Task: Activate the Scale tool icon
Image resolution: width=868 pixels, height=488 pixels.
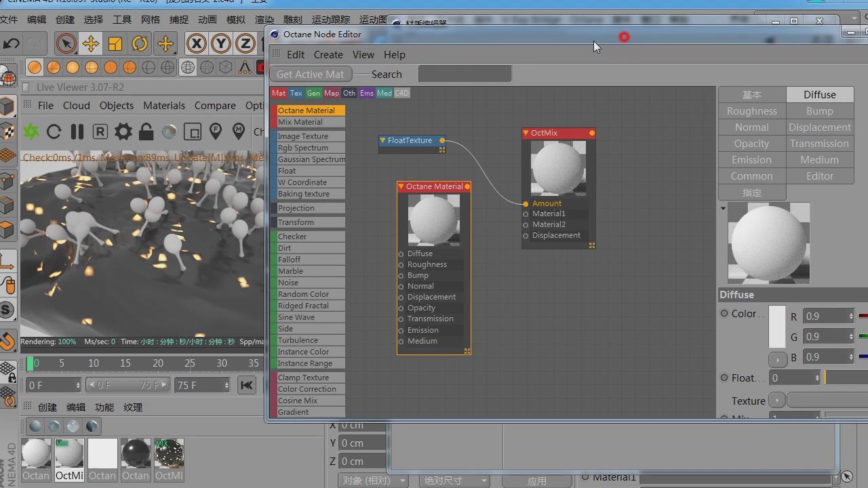Action: point(115,44)
